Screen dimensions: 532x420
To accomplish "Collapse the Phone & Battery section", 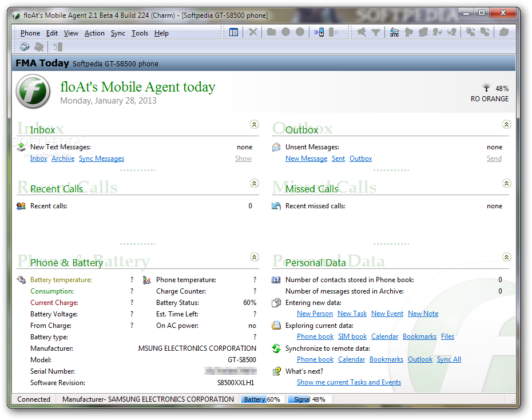I will click(x=255, y=257).
